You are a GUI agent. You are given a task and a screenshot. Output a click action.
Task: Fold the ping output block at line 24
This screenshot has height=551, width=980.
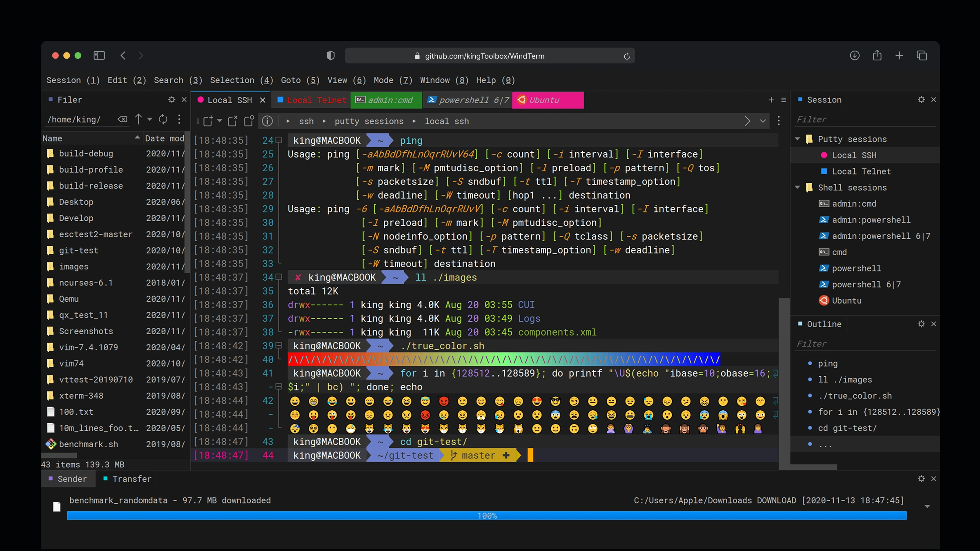coord(279,140)
